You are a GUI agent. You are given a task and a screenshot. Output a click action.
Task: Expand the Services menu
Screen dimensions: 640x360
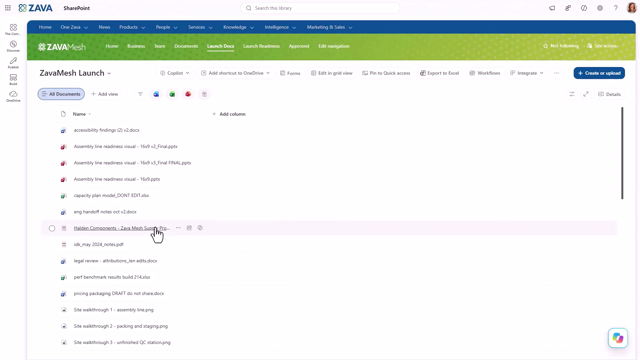pyautogui.click(x=200, y=27)
